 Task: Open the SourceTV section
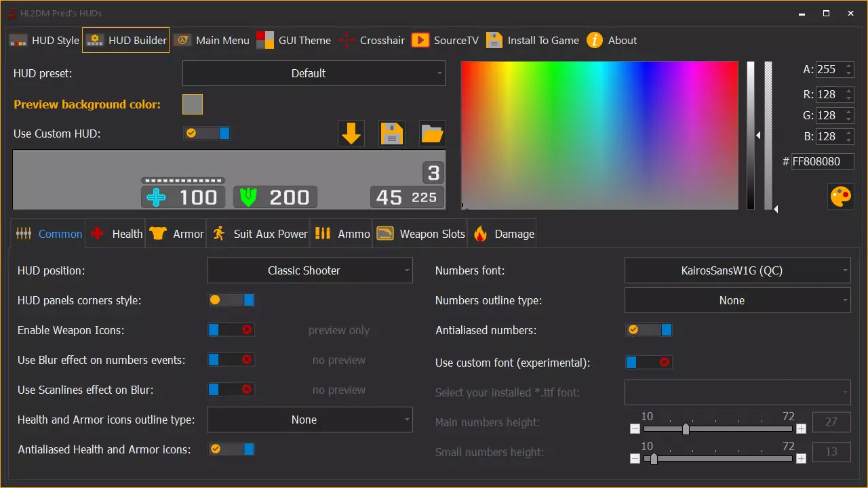(445, 41)
